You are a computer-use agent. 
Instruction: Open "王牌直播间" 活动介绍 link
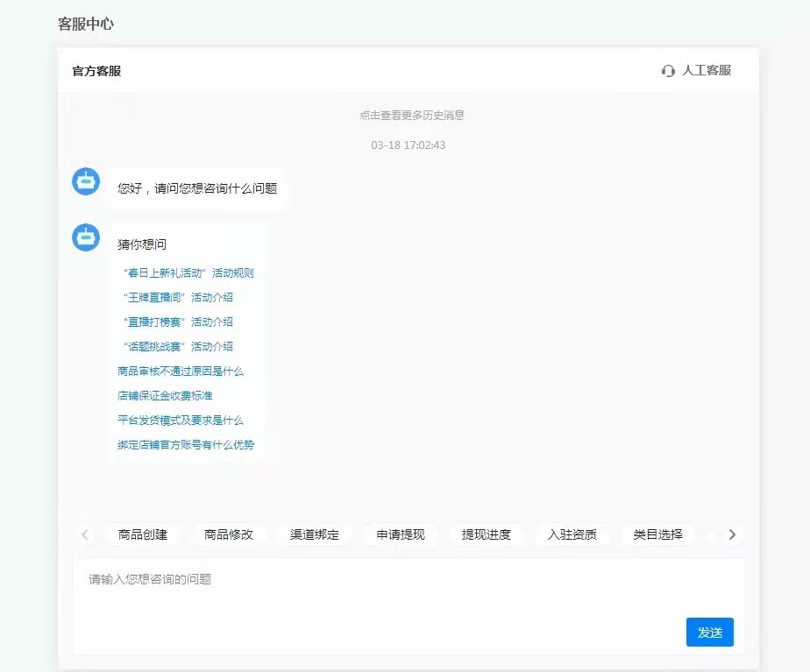pos(178,297)
